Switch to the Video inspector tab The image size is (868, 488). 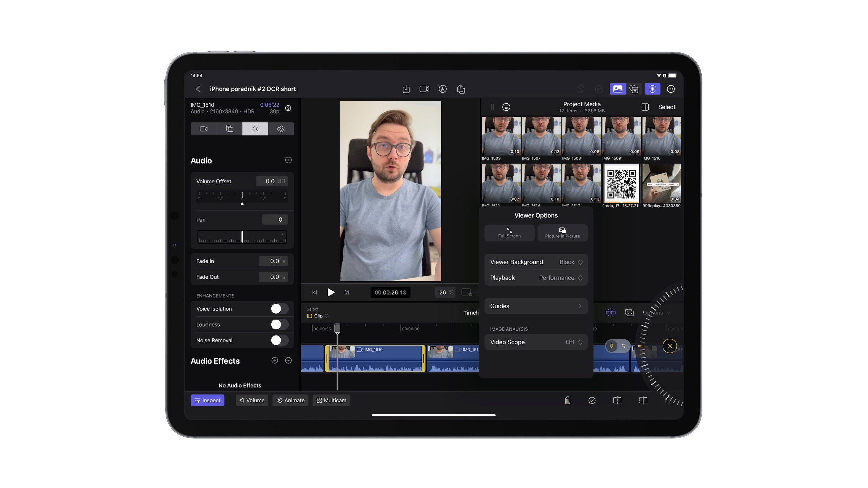pos(204,129)
